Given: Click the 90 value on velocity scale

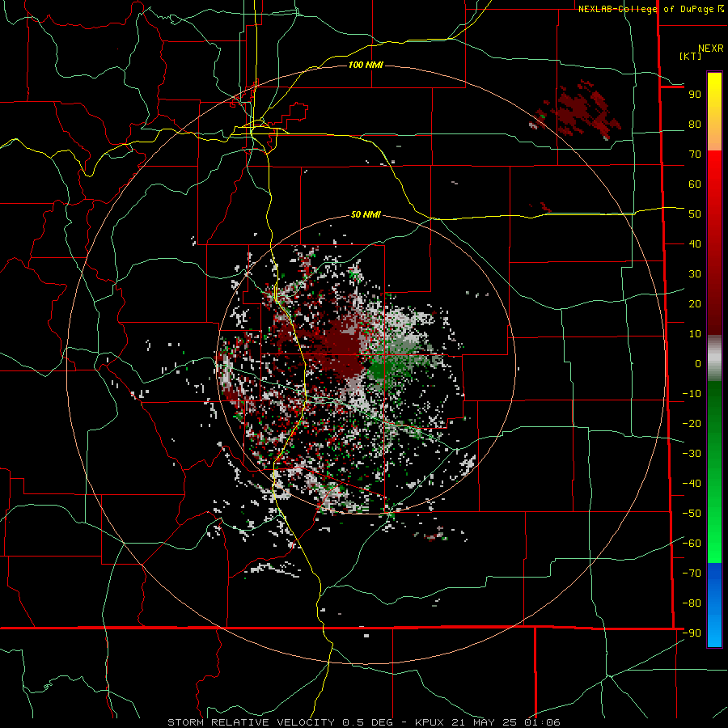Looking at the screenshot, I should click(695, 95).
